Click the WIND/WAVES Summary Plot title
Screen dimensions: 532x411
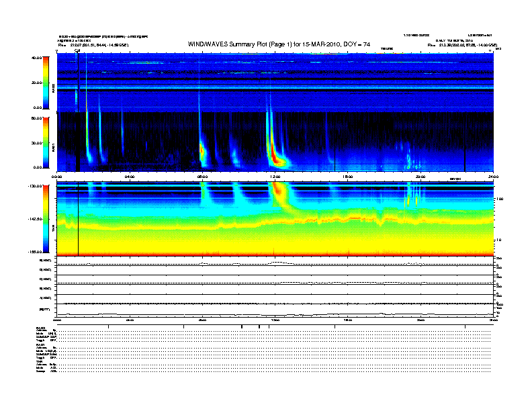(279, 44)
